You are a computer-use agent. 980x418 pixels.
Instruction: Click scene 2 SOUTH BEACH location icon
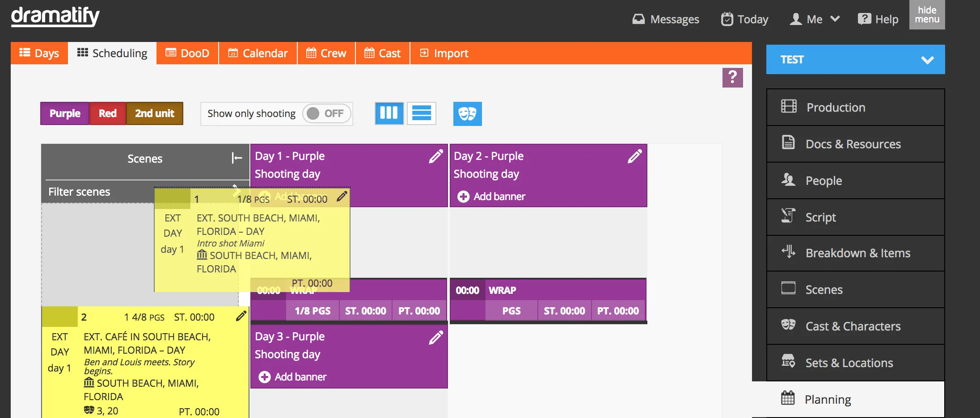click(x=89, y=383)
